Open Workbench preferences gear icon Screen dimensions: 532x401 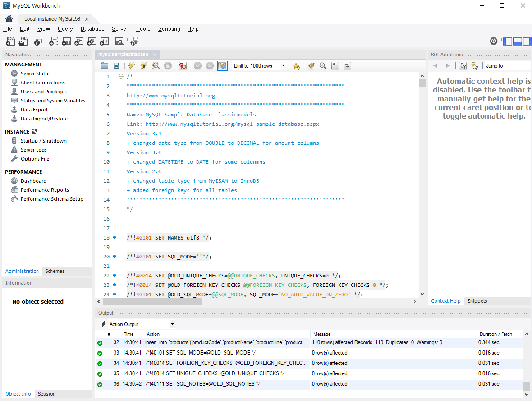494,41
